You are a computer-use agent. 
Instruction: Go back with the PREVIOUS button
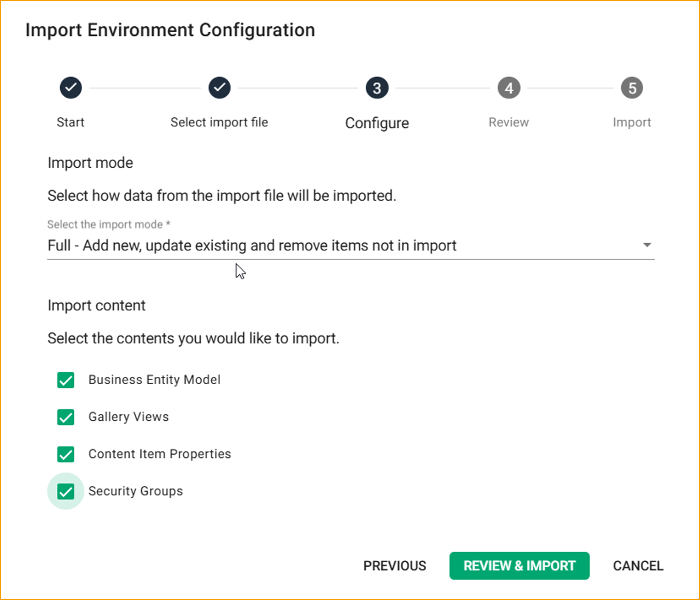395,566
